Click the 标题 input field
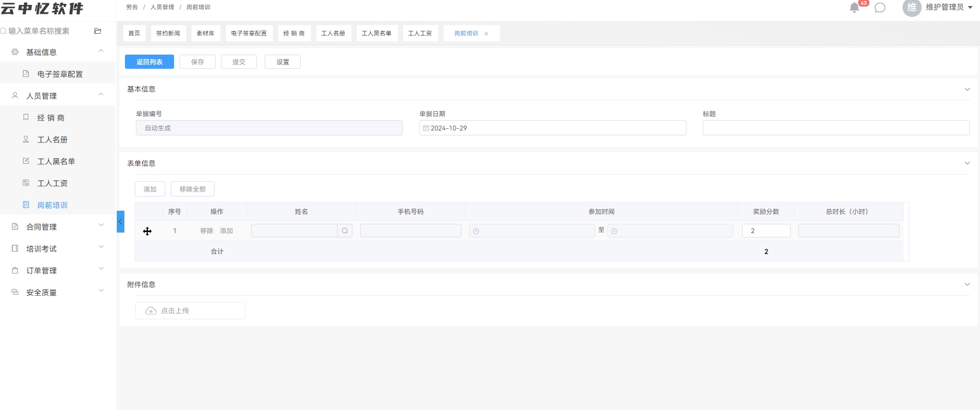 (x=836, y=128)
